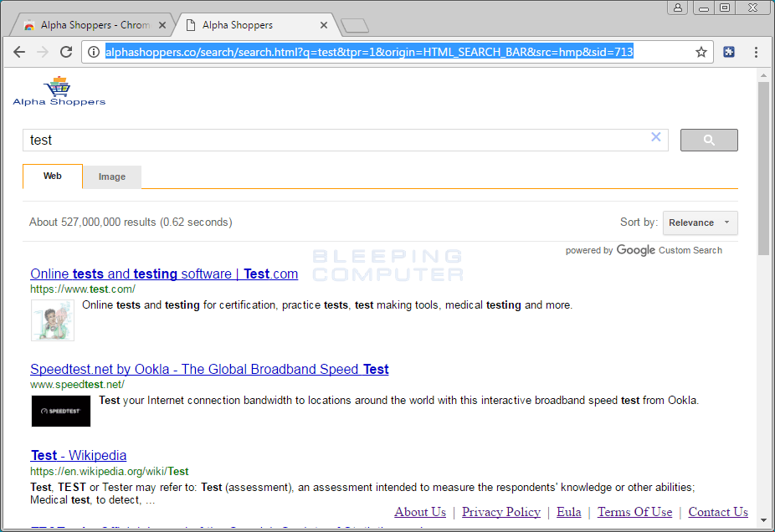Click the www.speedtest.net/ green URL
This screenshot has width=775, height=532.
click(77, 384)
